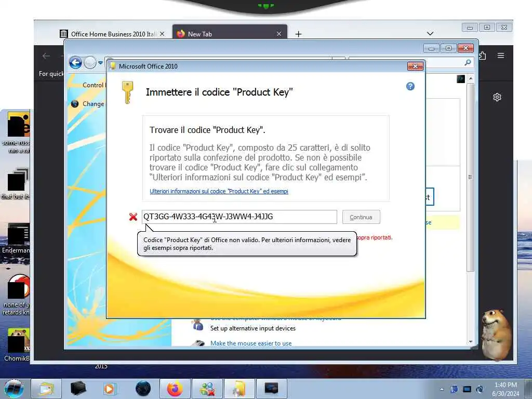Click the Control Panel search magnifier icon
Screen dimensions: 532x399
pos(468,62)
